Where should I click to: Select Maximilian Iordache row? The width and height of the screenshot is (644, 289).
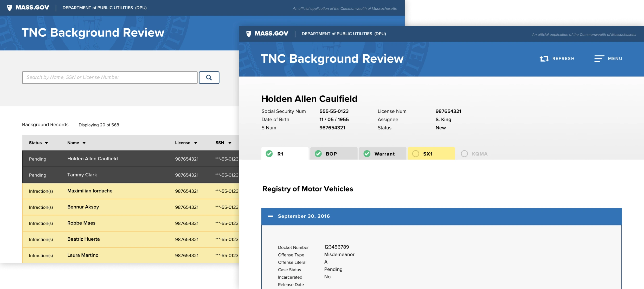click(x=131, y=191)
